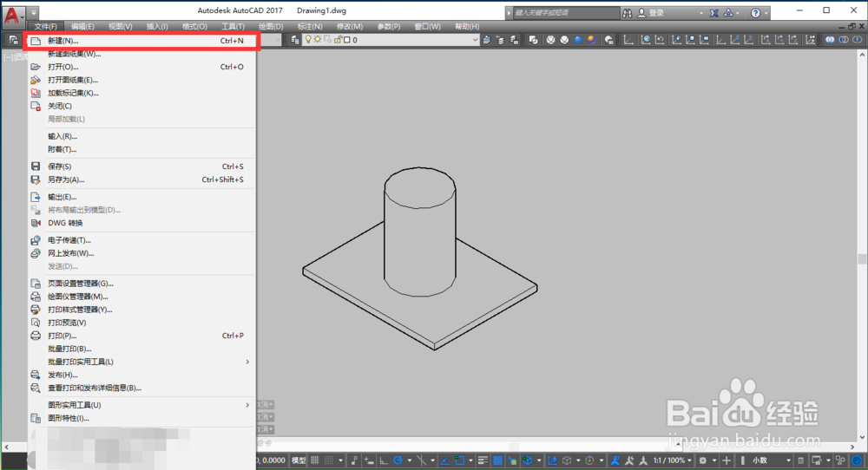Click the 模型 model space button
The width and height of the screenshot is (868, 470).
pos(299,460)
